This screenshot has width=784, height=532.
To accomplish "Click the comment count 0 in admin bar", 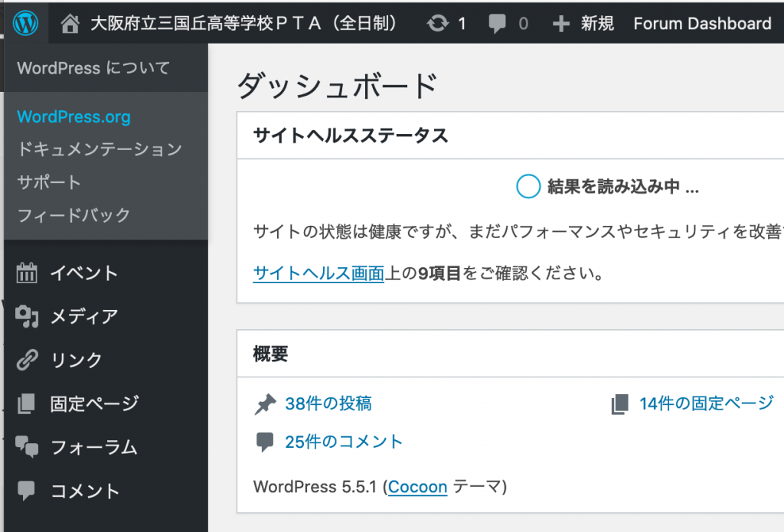I will coord(523,24).
